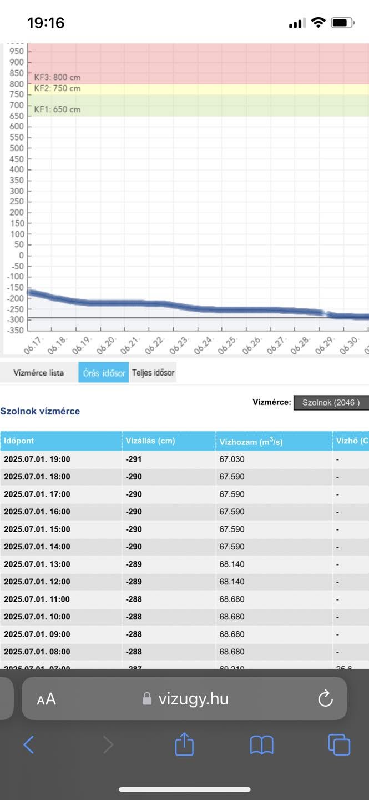Select the 2025.07.01. 12:00 row timestamp
The width and height of the screenshot is (369, 800).
37,582
